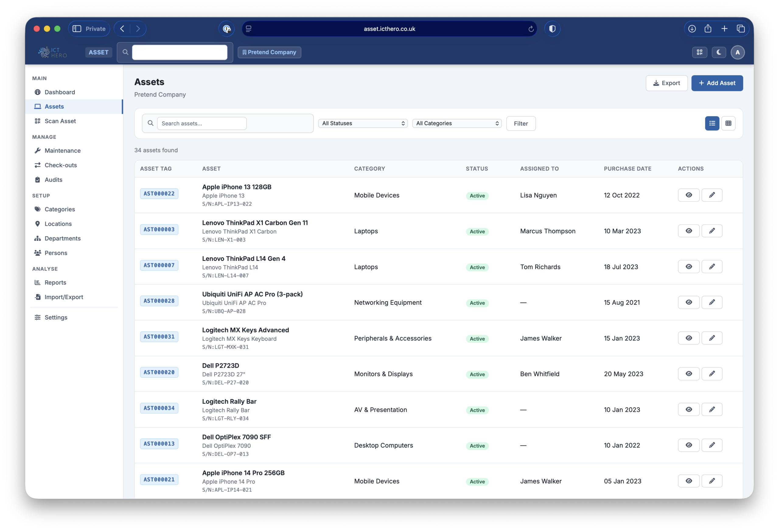The image size is (779, 532).
Task: View Lenovo ThinkPad L14 Gen 4 details
Action: [689, 267]
